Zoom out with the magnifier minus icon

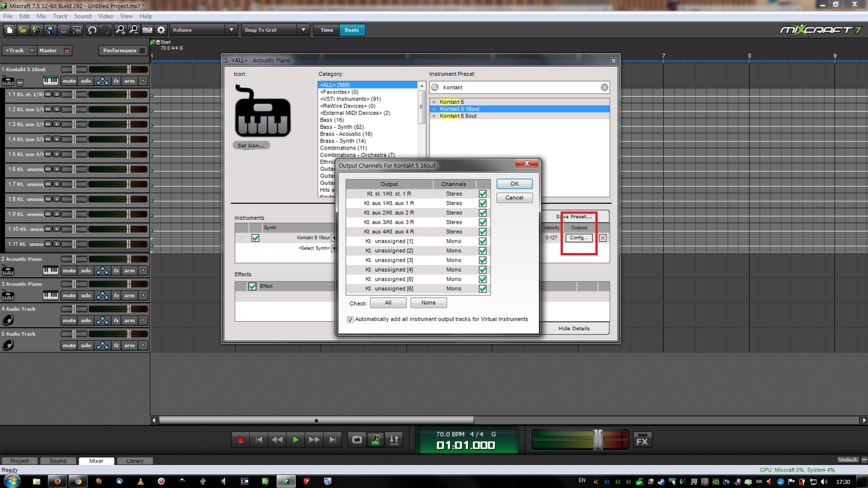[134, 30]
